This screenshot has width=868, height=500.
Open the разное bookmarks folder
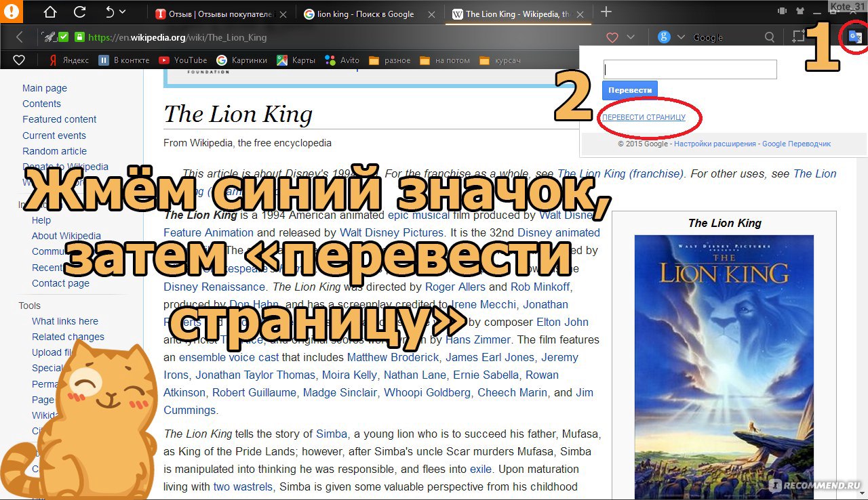pos(389,60)
